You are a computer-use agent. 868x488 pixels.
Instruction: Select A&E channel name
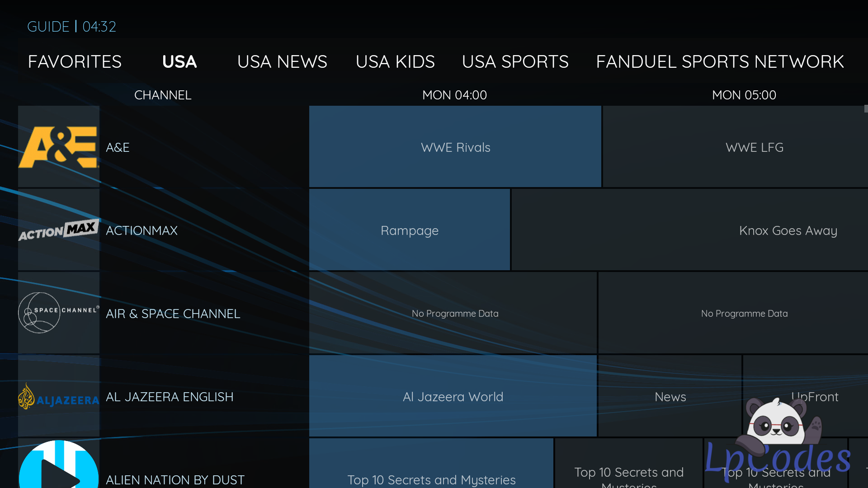click(118, 147)
